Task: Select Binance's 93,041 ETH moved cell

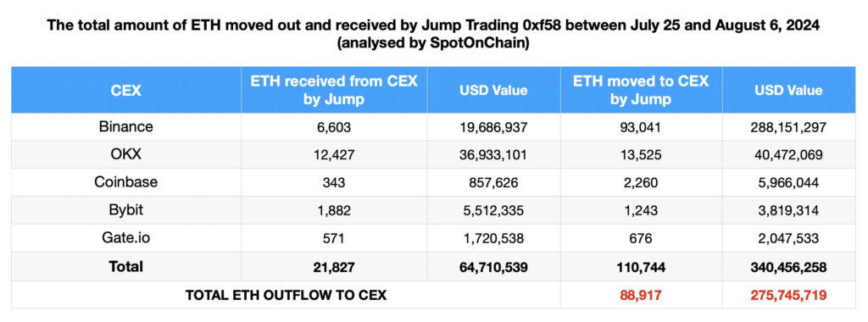Action: pos(641,127)
